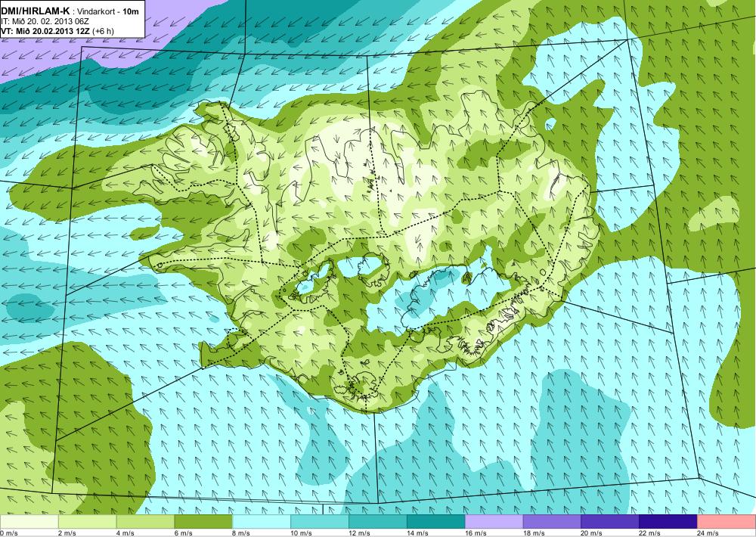The height and width of the screenshot is (537, 756).
Task: Select the "IT: Mið 20. 02. 2013 06Z" line
Action: 45,22
